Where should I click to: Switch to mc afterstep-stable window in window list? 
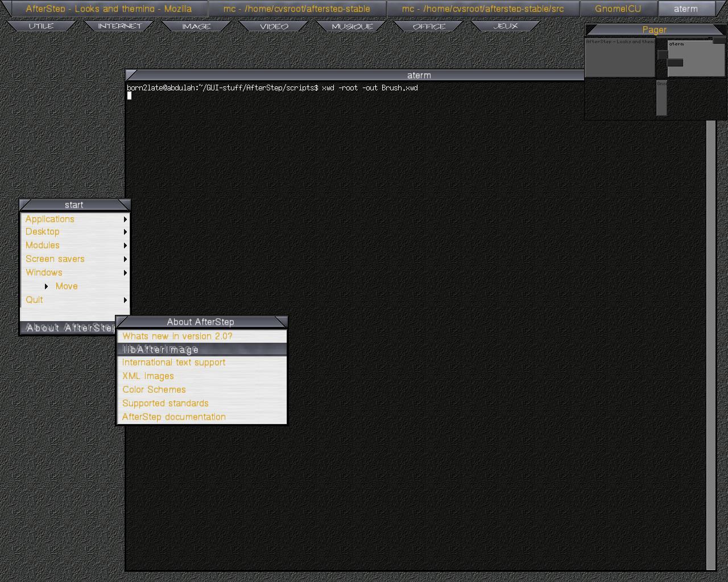click(x=297, y=9)
